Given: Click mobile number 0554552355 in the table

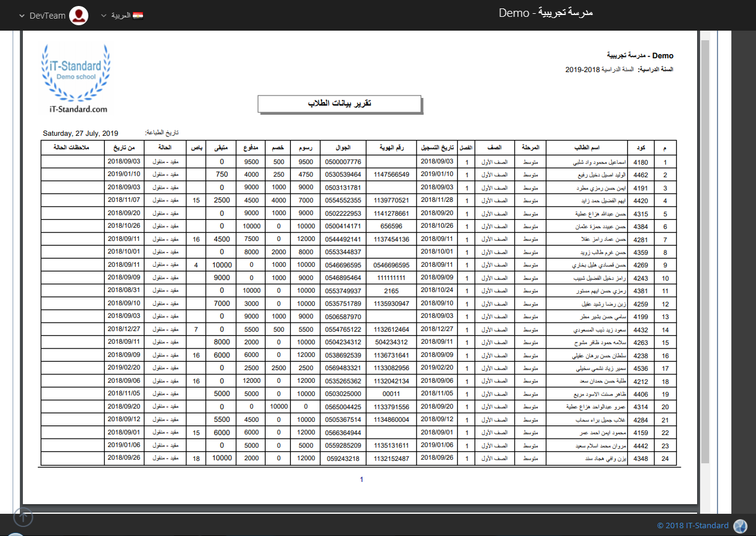Looking at the screenshot, I should pyautogui.click(x=343, y=200).
